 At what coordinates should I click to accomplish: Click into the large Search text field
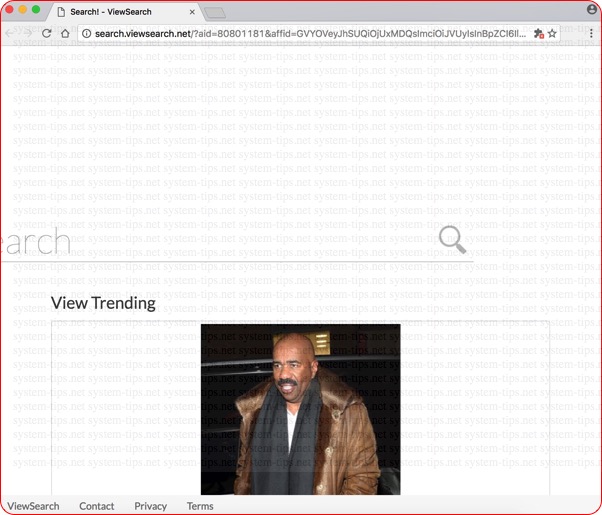pyautogui.click(x=220, y=242)
